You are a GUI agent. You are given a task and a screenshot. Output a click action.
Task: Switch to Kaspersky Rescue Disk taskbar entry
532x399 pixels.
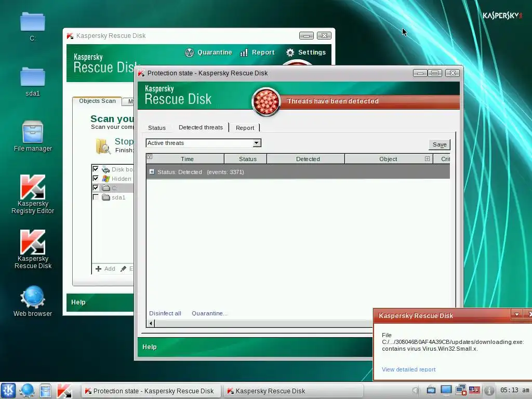click(x=294, y=391)
